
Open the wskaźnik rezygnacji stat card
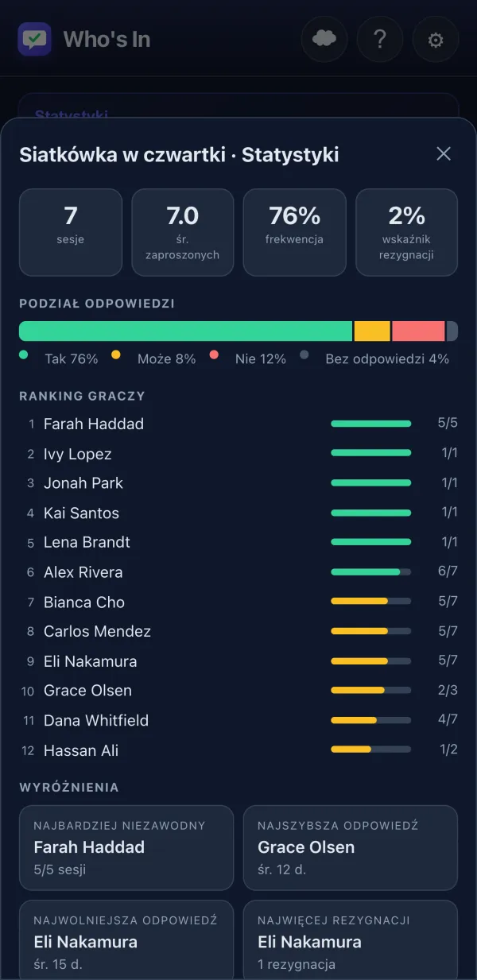407,232
